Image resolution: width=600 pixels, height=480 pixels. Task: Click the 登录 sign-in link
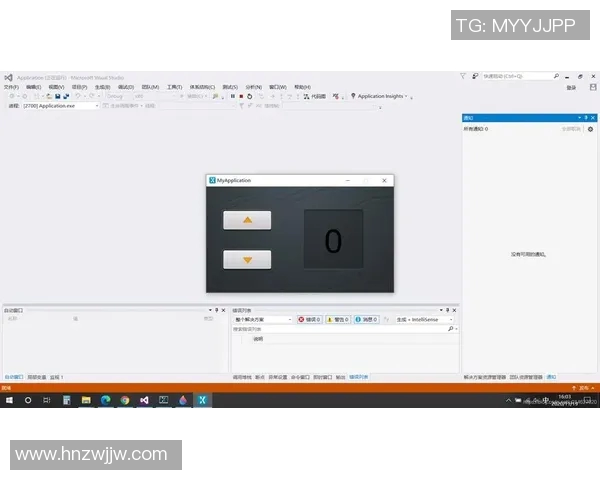(571, 88)
